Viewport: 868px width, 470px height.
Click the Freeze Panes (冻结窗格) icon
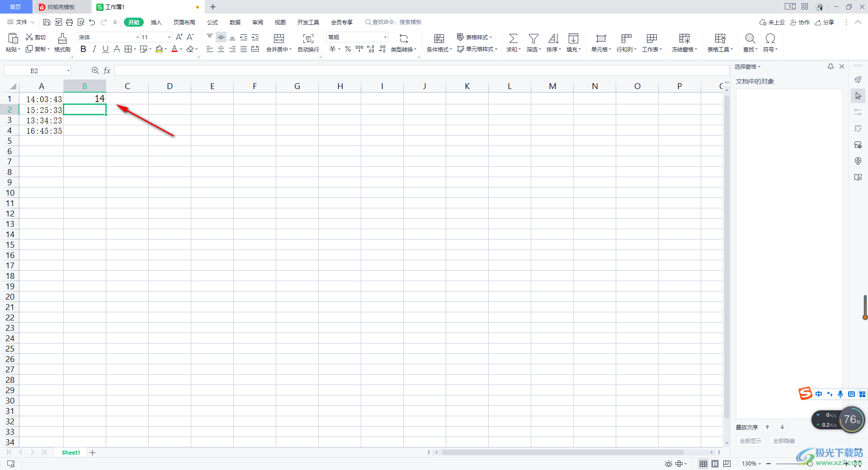coord(684,38)
